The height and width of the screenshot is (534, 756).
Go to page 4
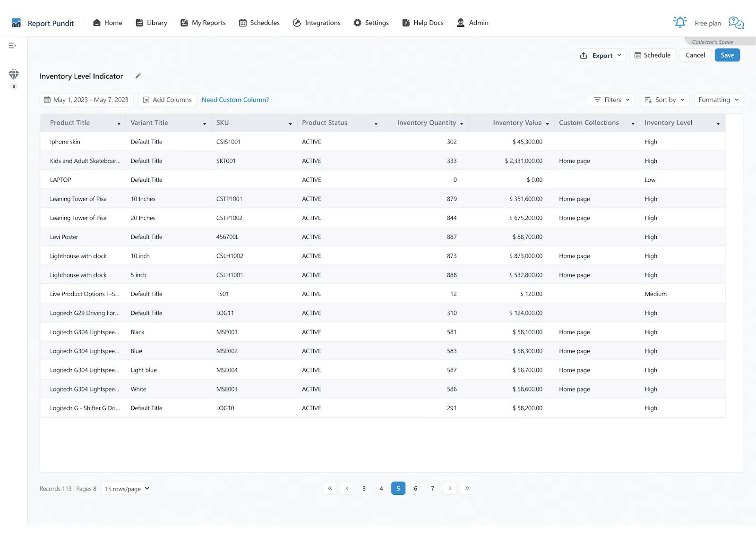tap(381, 488)
